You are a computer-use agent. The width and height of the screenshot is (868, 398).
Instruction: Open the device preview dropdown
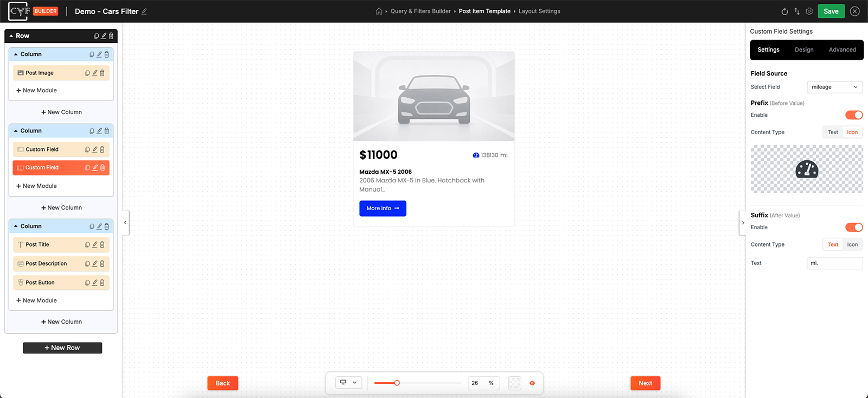[x=348, y=383]
